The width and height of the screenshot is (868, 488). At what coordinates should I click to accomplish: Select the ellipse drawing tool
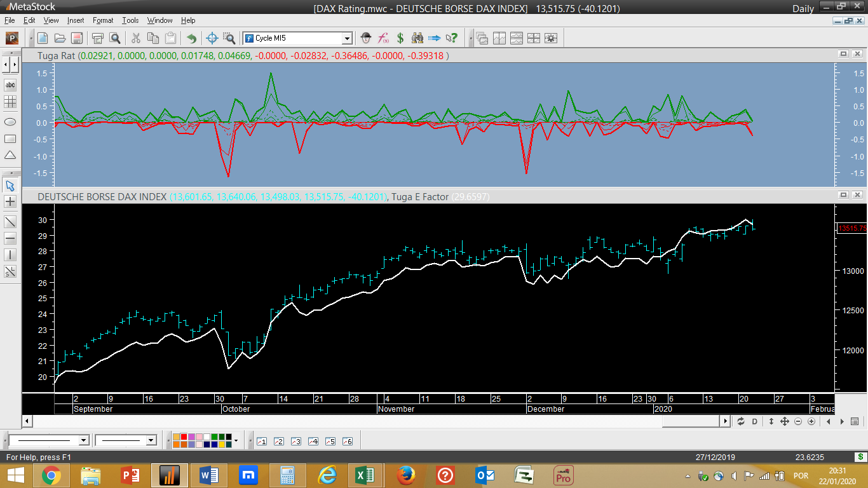[x=10, y=121]
